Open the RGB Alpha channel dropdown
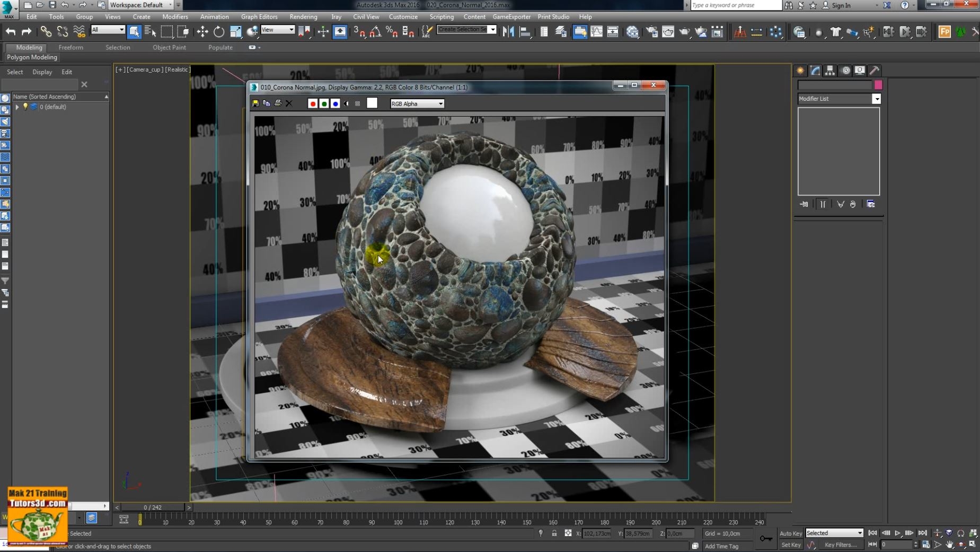The height and width of the screenshot is (552, 980). click(417, 103)
